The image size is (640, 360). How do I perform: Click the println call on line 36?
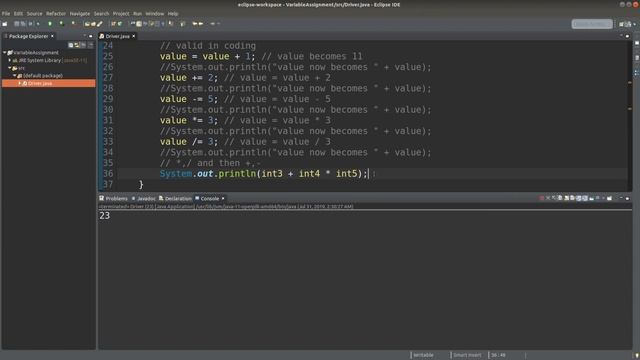[237, 173]
